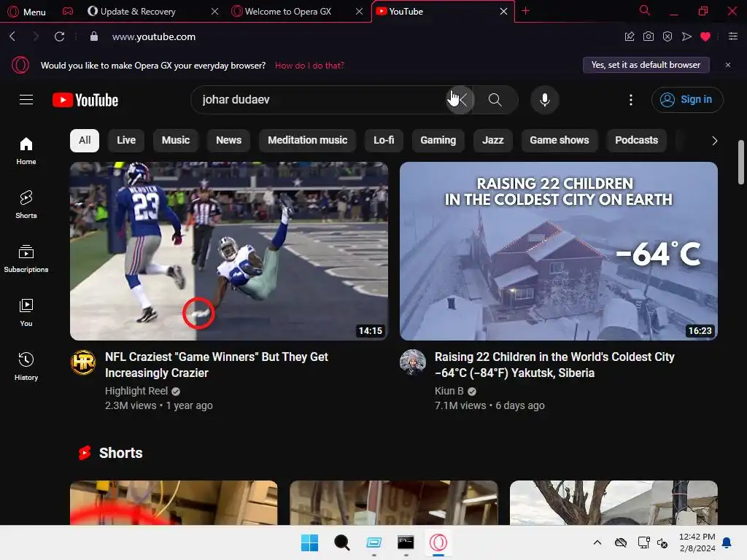747x560 pixels.
Task: Select the Podcasts filter chip
Action: 636,141
